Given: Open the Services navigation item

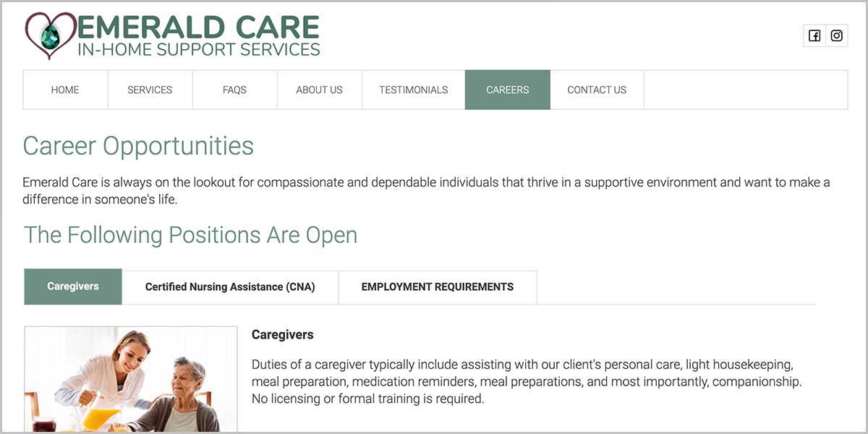Looking at the screenshot, I should tap(150, 90).
